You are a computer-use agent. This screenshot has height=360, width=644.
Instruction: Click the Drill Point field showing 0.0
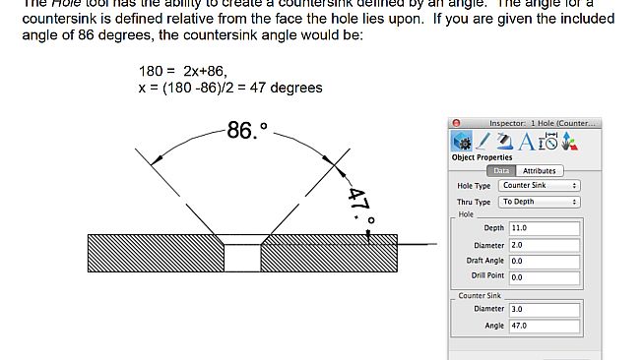tap(545, 277)
